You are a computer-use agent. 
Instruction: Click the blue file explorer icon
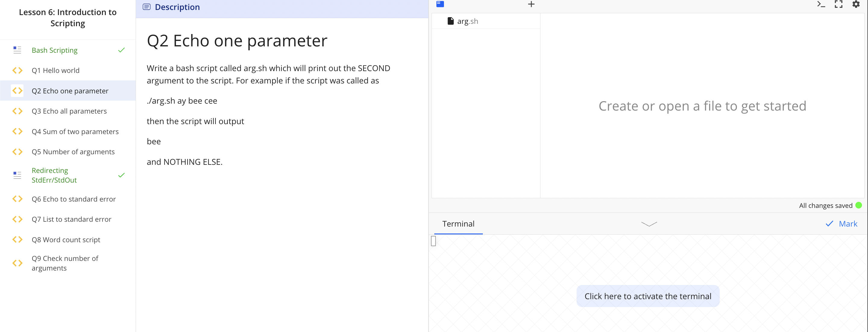(440, 4)
